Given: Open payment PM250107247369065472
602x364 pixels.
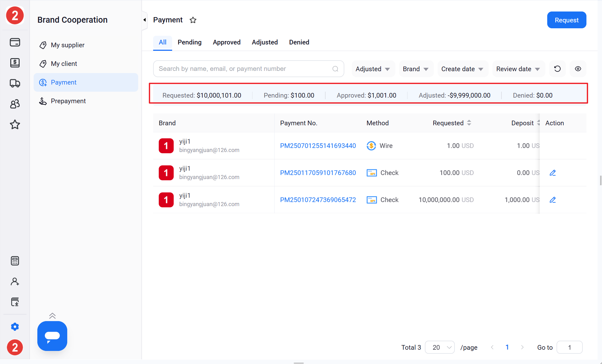Looking at the screenshot, I should (x=318, y=200).
